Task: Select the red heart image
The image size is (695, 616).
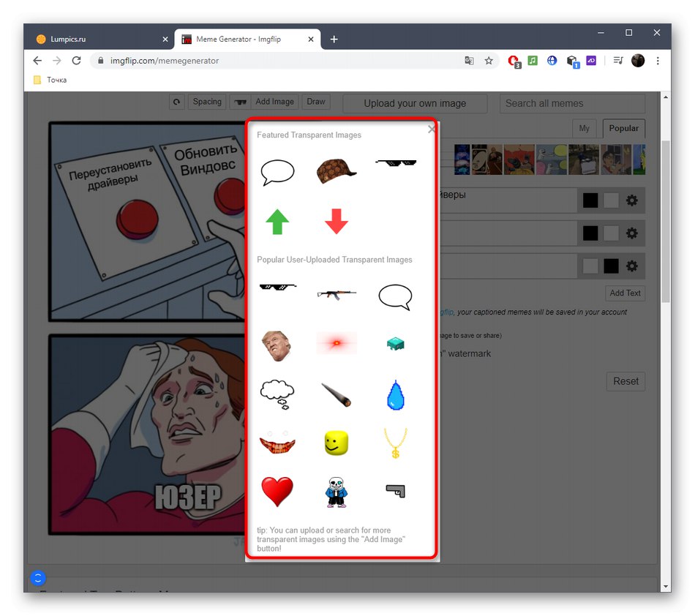Action: pos(277,492)
